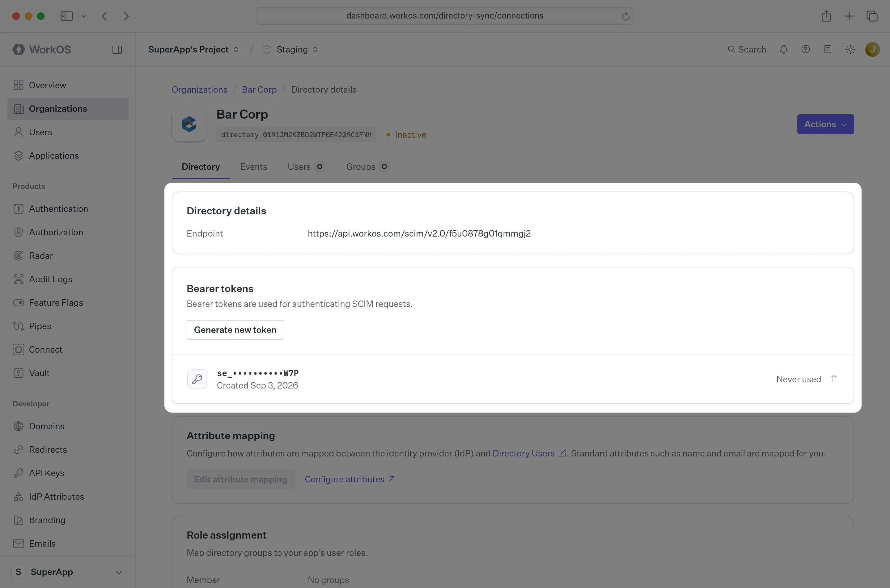Click the Inactive status label
This screenshot has width=890, height=588.
coord(406,135)
